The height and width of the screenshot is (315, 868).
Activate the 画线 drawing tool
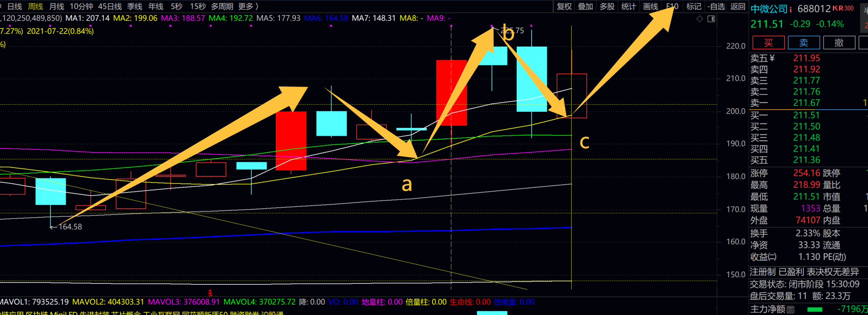click(x=651, y=7)
